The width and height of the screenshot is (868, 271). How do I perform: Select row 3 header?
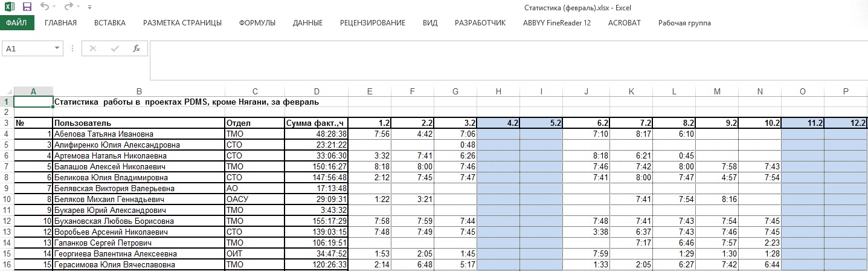(6, 123)
